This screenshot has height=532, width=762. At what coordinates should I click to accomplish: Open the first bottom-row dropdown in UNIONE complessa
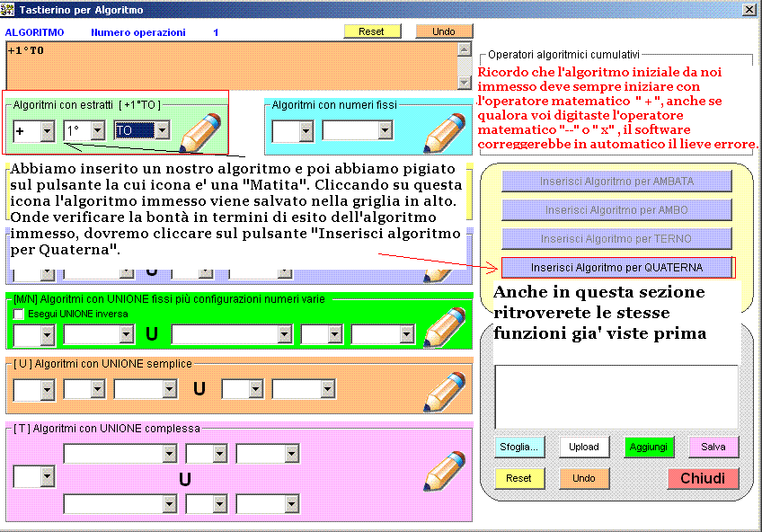(x=170, y=504)
